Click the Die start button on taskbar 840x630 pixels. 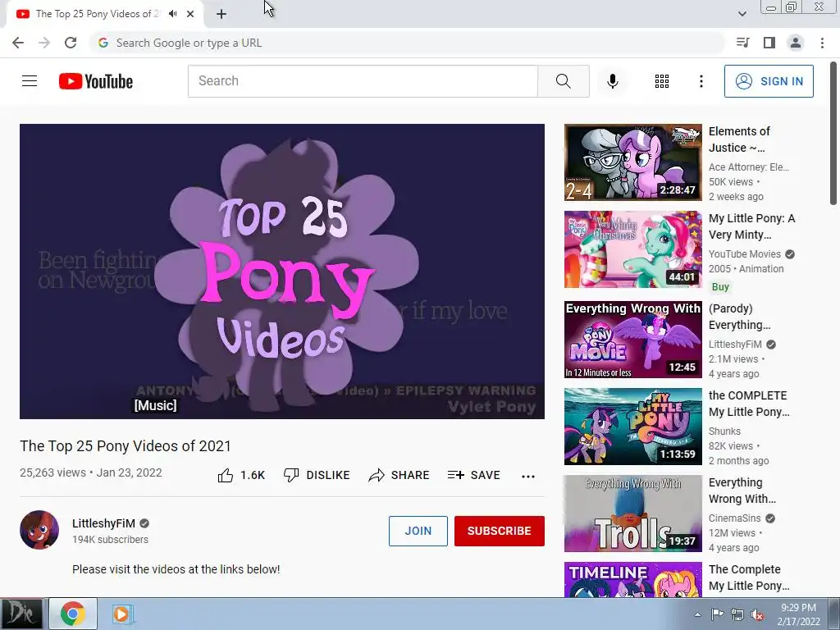tap(21, 614)
